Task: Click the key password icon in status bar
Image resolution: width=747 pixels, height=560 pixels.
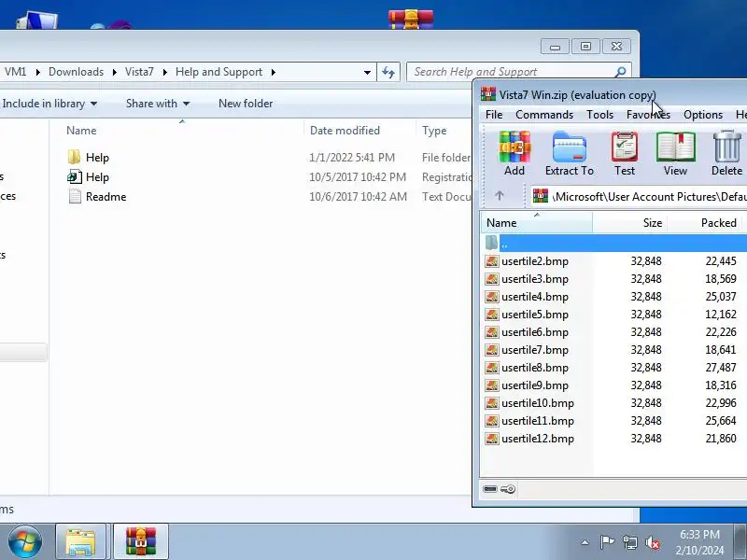Action: 508,489
